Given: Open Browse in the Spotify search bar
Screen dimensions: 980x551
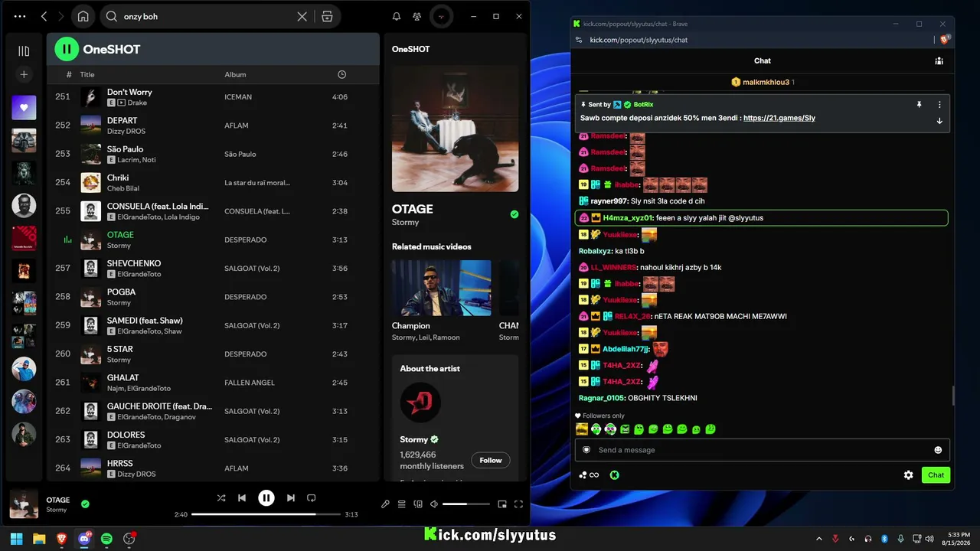Looking at the screenshot, I should pyautogui.click(x=327, y=16).
